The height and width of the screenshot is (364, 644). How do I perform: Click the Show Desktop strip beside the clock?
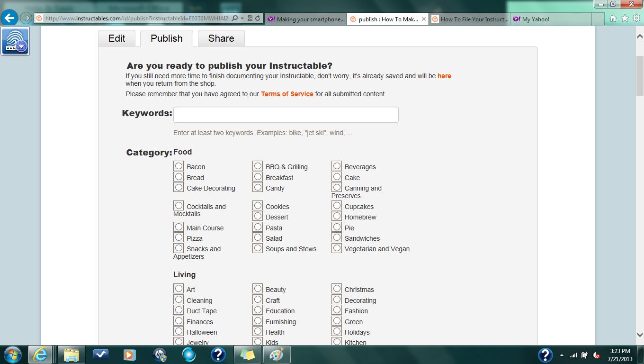640,355
